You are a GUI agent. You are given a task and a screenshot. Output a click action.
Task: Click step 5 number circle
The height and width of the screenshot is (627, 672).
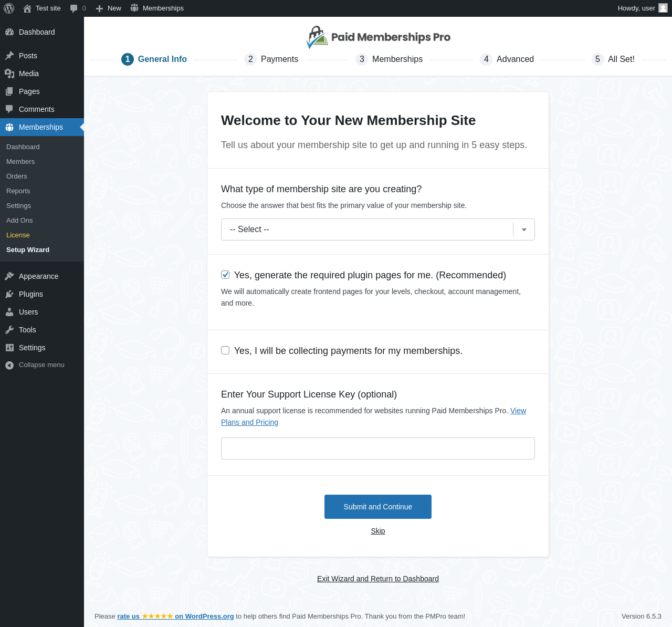coord(597,59)
